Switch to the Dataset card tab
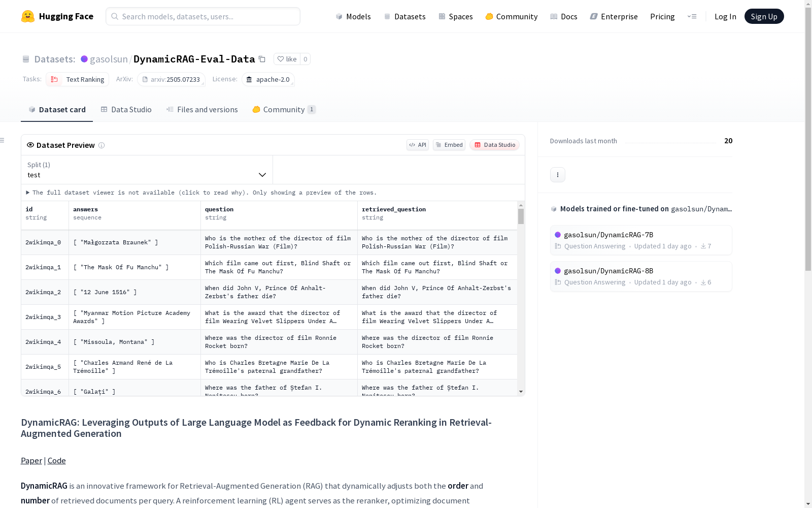The image size is (812, 508). point(57,110)
